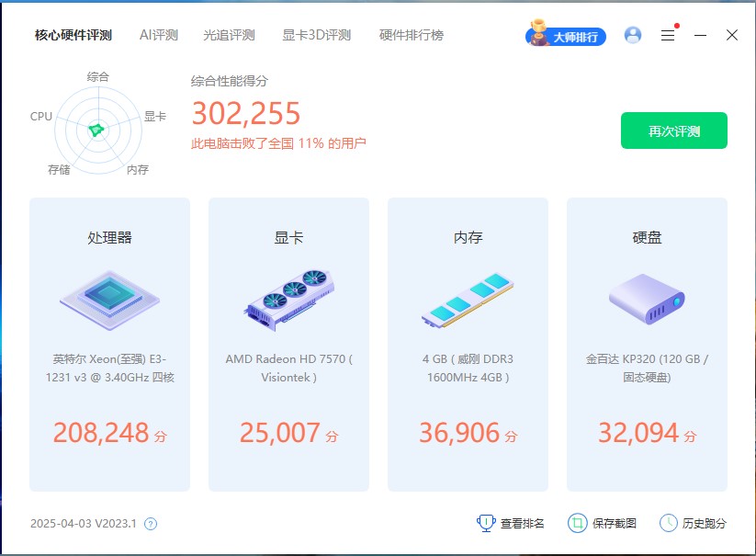Go to the 硬件排行榜 tab

pos(412,35)
